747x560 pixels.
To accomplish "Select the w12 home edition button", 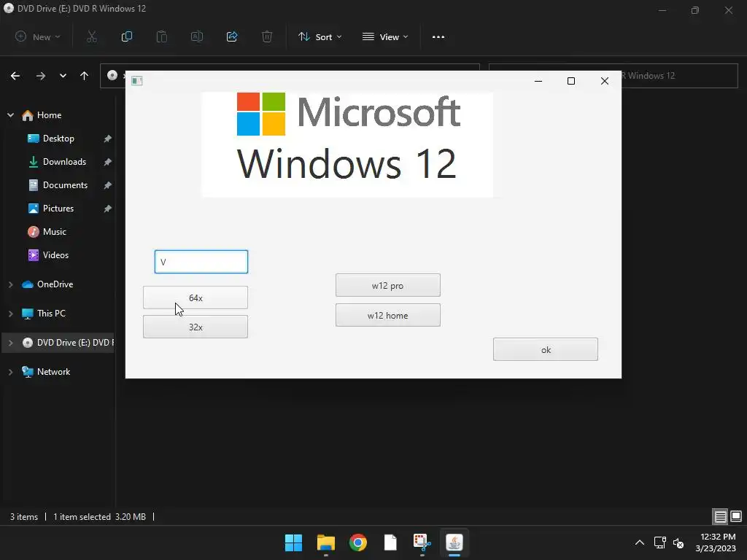I will (388, 315).
